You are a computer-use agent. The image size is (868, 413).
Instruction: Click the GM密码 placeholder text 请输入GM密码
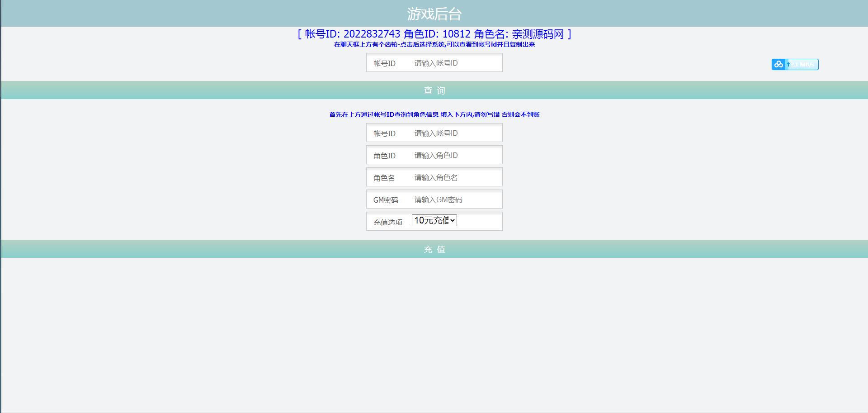point(438,199)
